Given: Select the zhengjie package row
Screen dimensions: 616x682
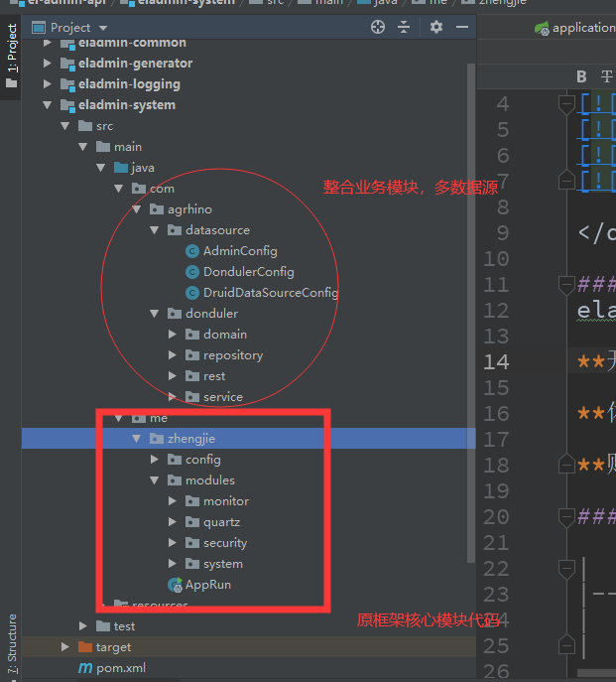Looking at the screenshot, I should 249,439.
